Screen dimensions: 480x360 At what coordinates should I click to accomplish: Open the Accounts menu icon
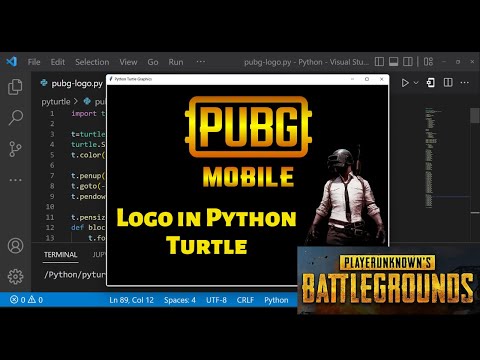(15, 246)
